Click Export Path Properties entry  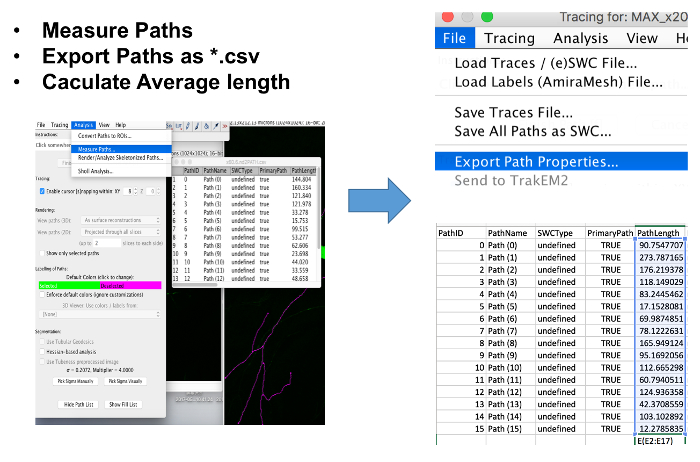pos(561,161)
